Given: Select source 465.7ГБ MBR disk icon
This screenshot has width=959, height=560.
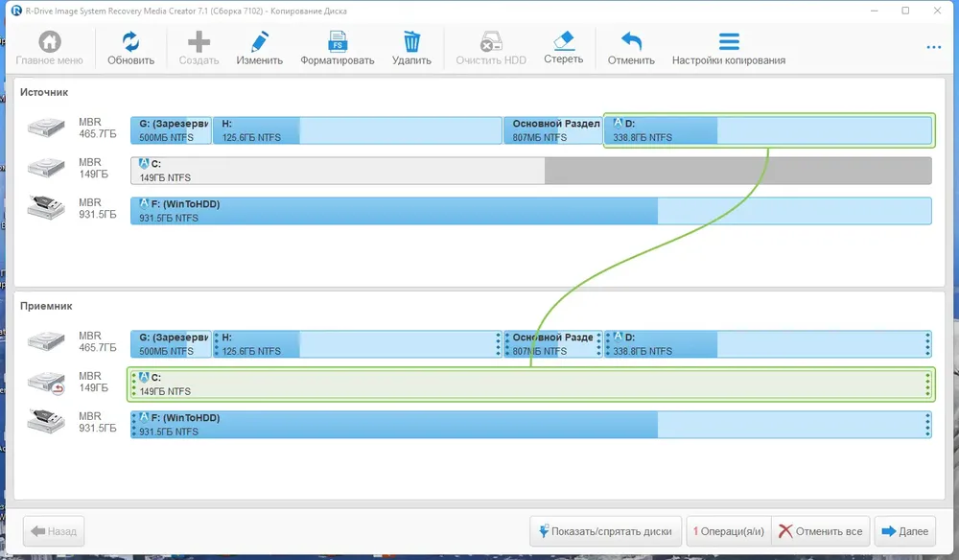Looking at the screenshot, I should tap(46, 128).
